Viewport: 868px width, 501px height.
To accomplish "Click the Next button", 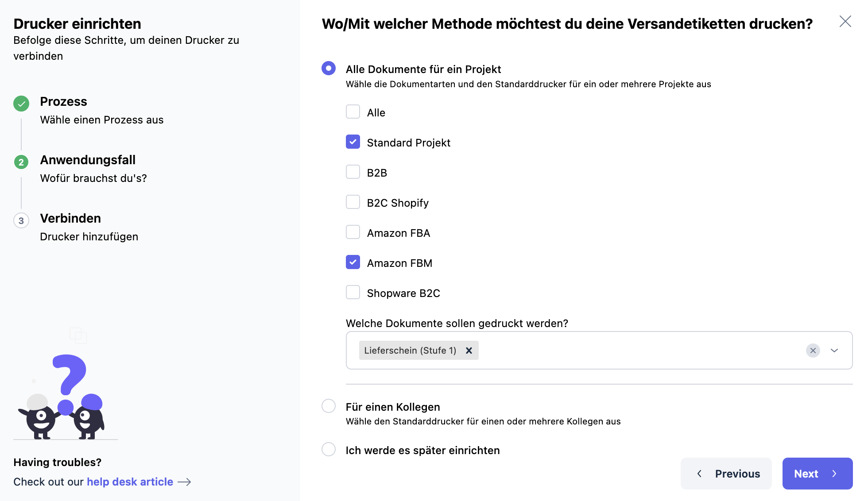I will coord(817,474).
